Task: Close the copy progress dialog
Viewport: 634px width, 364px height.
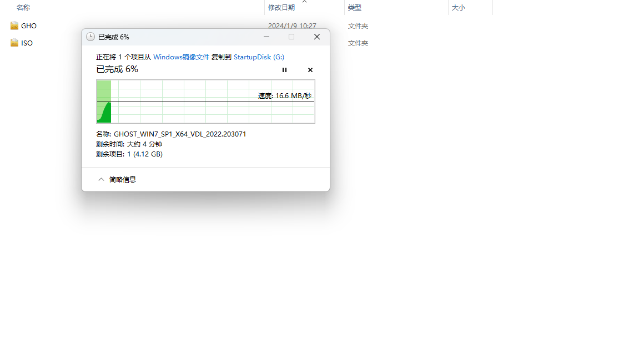Action: pos(316,37)
